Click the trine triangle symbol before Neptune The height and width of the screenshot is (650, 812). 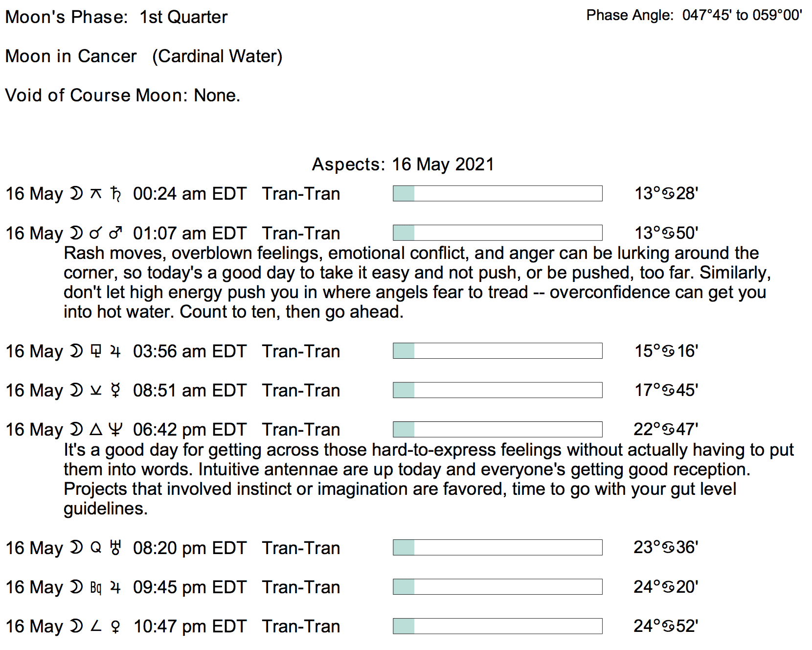(x=96, y=430)
